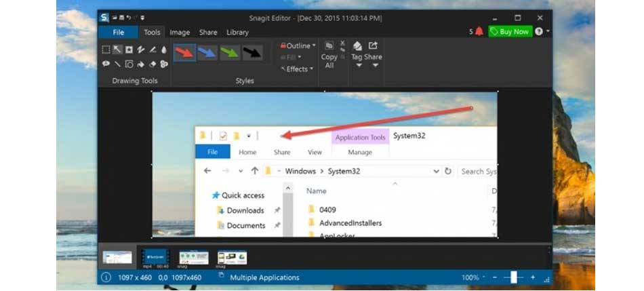
Task: Choose the red arrow style
Action: coord(184,53)
